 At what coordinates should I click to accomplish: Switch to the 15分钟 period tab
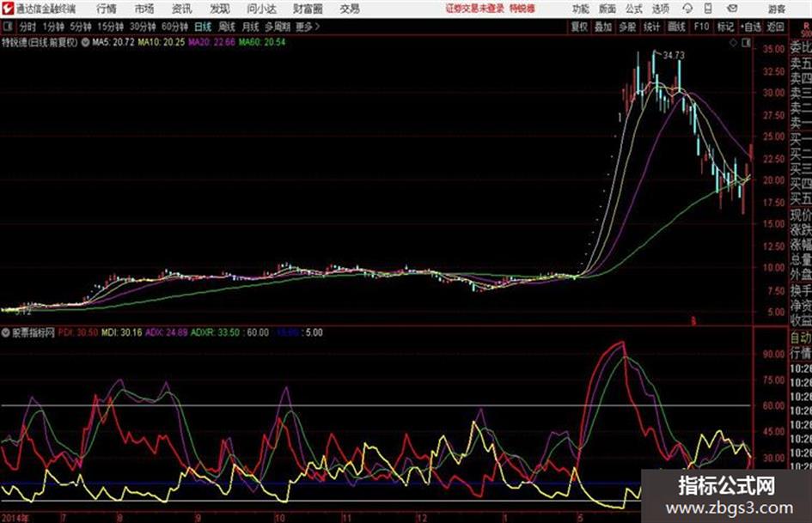tap(111, 27)
